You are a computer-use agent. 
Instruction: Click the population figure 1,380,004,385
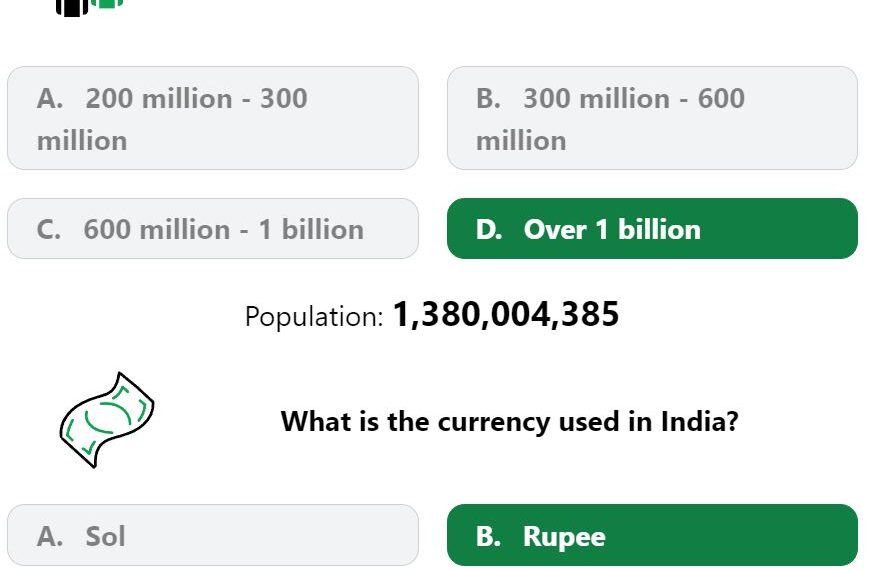point(505,315)
